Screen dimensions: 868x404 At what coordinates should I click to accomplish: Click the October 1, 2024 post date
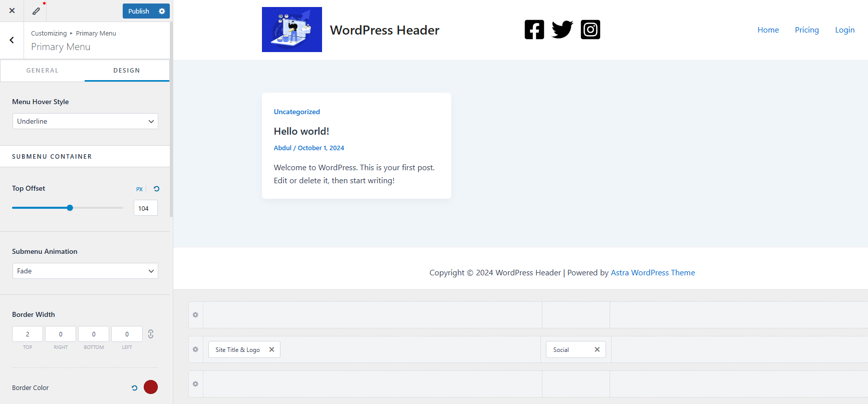[321, 148]
